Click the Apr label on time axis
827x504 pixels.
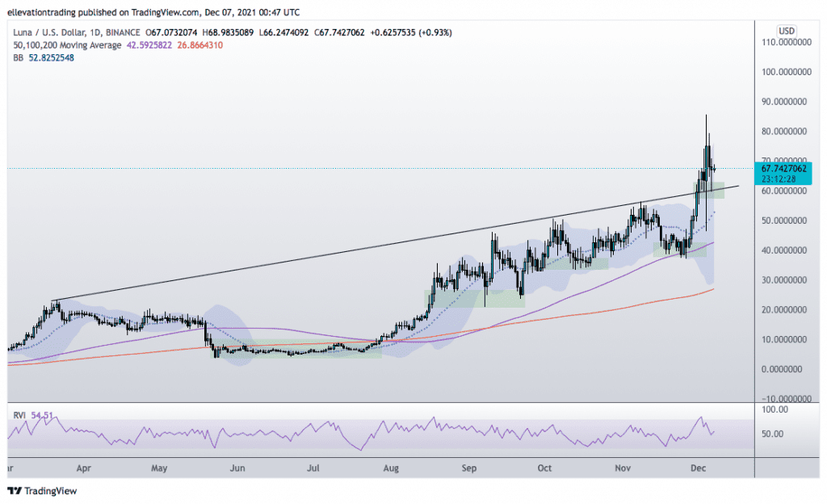point(84,468)
